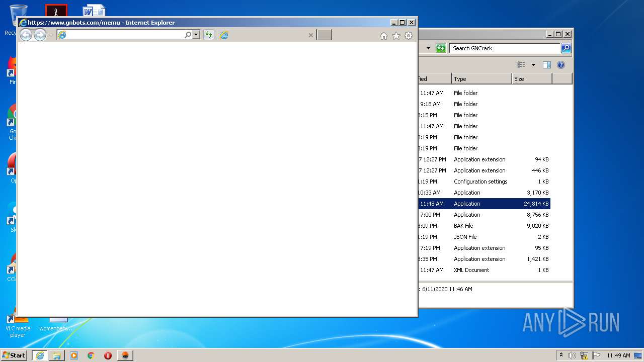This screenshot has height=362, width=644.
Task: Open Explorer help question mark
Action: [561, 65]
